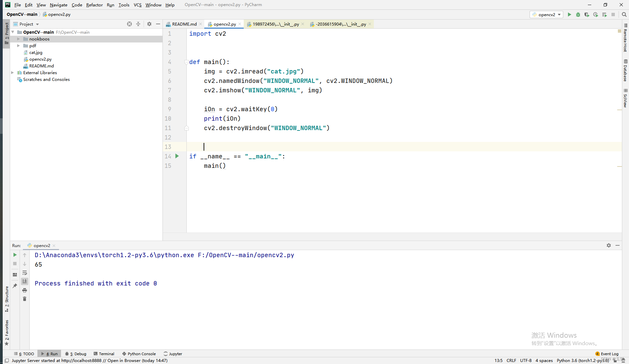Open the Refactor menu
Screen dimensions: 629x364
click(x=94, y=5)
